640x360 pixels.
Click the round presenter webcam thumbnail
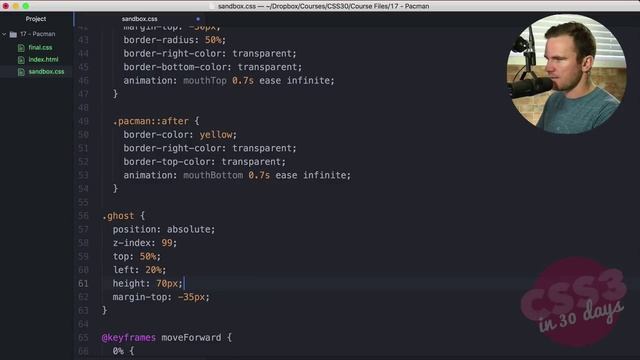click(x=567, y=74)
